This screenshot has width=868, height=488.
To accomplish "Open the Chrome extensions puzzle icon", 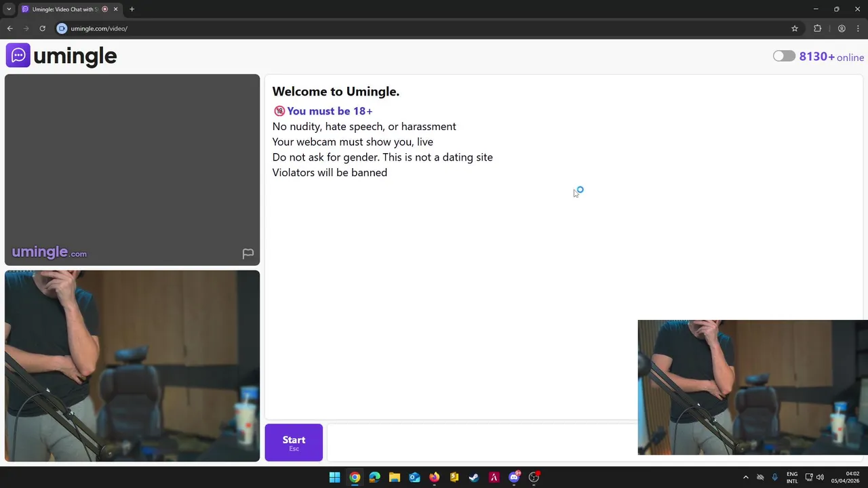I will [817, 28].
